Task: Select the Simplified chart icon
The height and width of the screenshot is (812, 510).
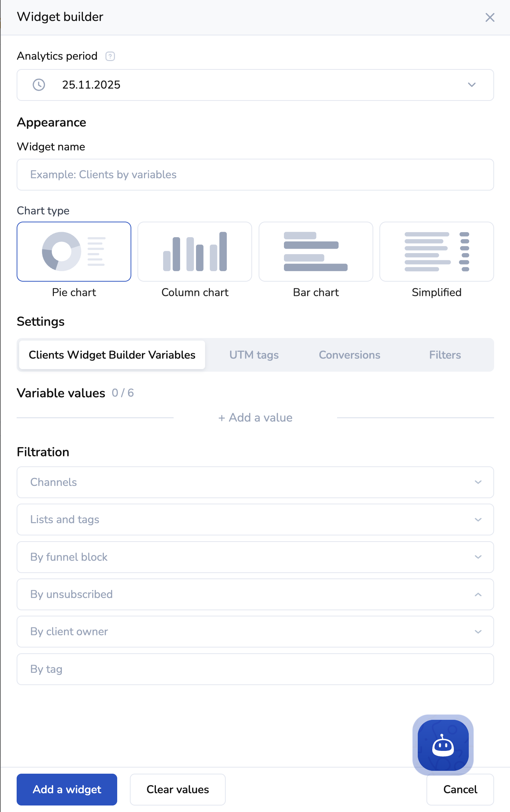Action: [436, 252]
